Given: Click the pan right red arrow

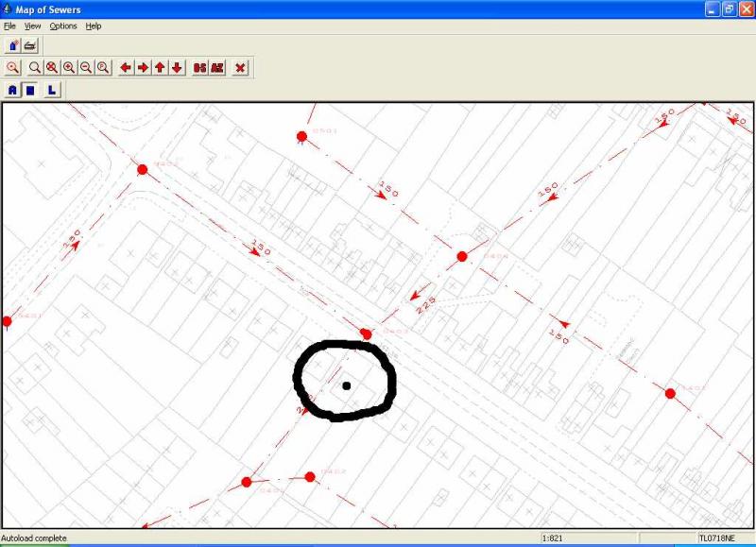Looking at the screenshot, I should coord(143,67).
